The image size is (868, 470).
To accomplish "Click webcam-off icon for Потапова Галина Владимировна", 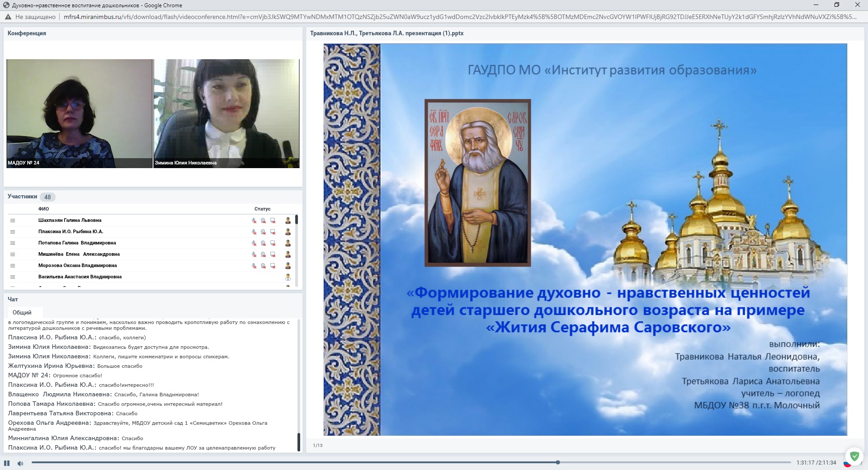I will 264,243.
